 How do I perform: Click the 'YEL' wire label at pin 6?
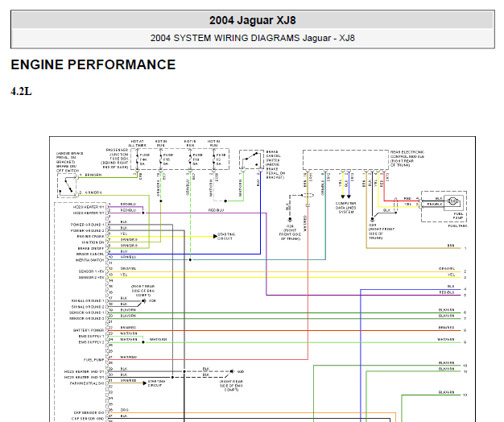point(124,234)
